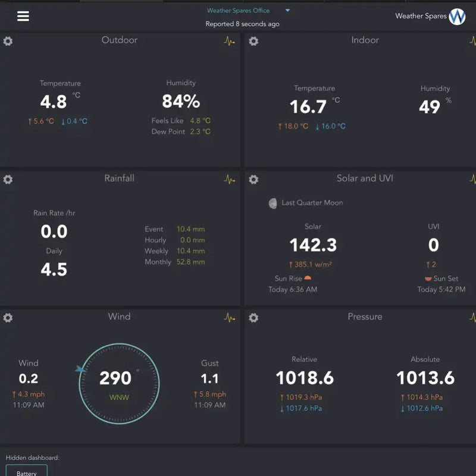
Task: View Rainfall graph via pulse icon
Action: tap(230, 179)
